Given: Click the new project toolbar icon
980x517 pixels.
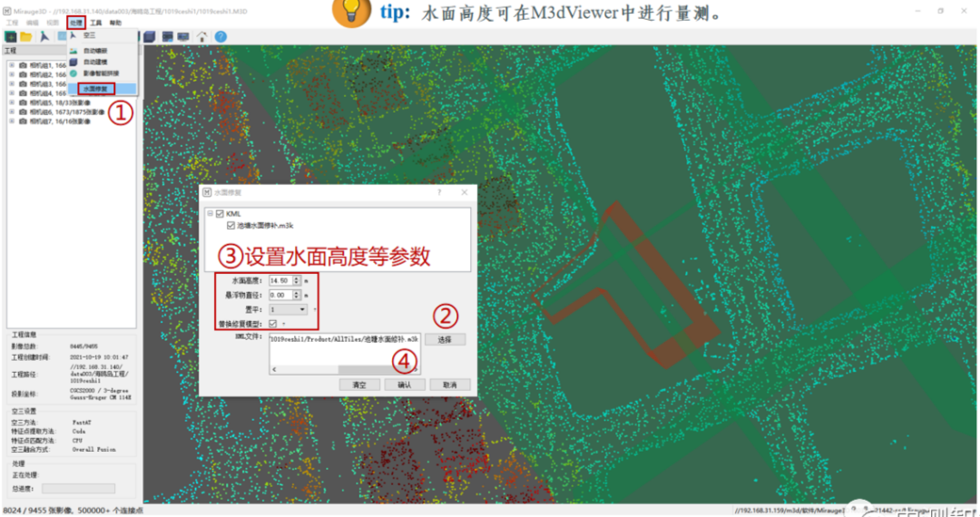Looking at the screenshot, I should click(11, 36).
